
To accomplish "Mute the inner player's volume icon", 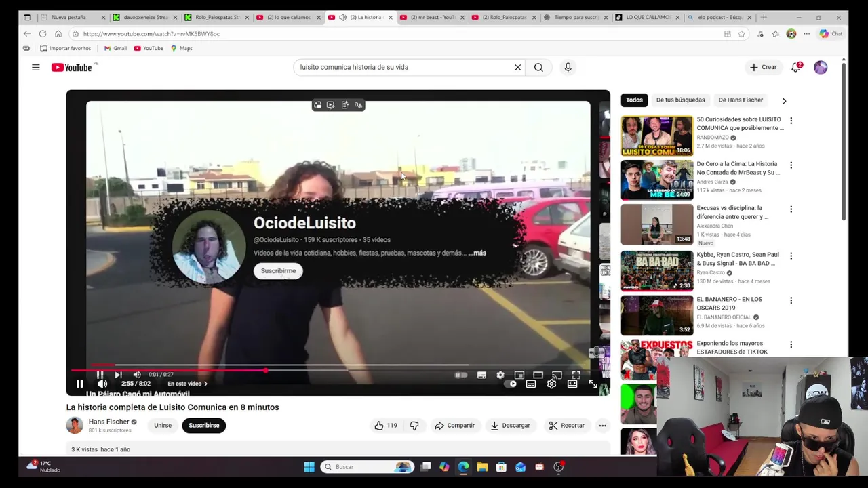I will point(136,375).
